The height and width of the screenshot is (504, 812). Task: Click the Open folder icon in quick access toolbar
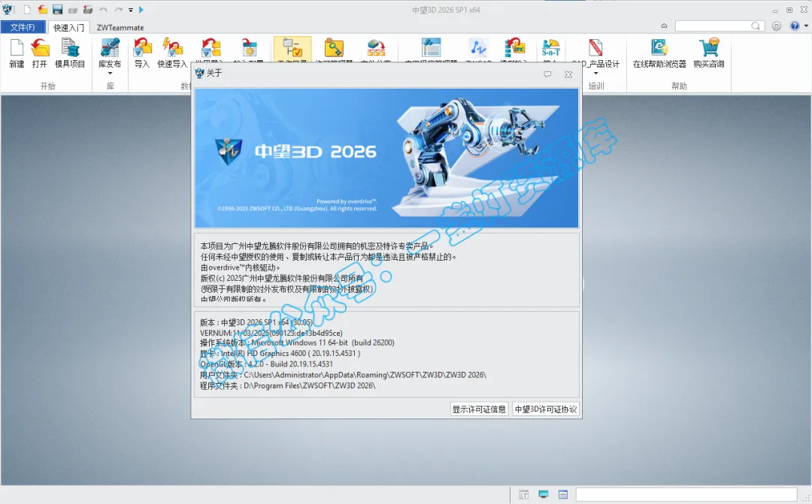[x=42, y=9]
